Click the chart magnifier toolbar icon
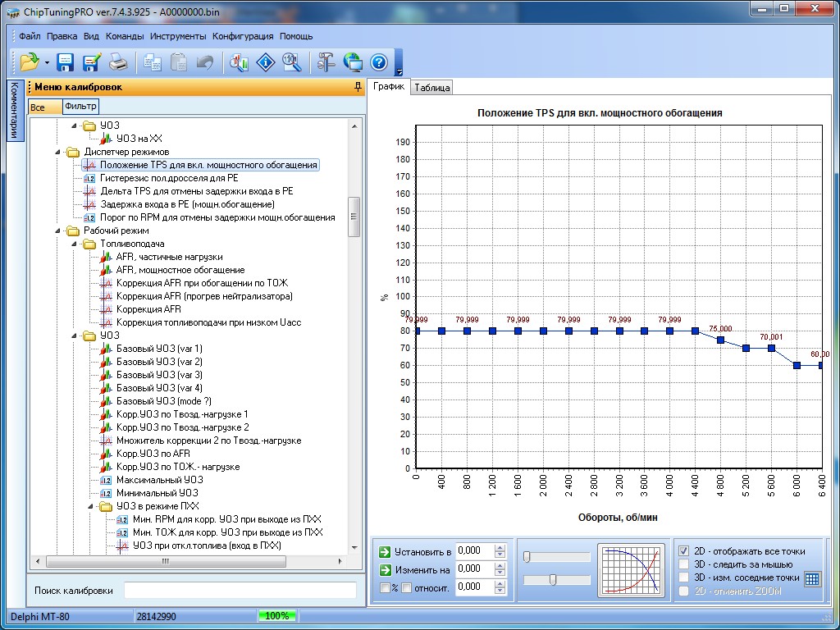This screenshot has height=630, width=840. pos(290,62)
